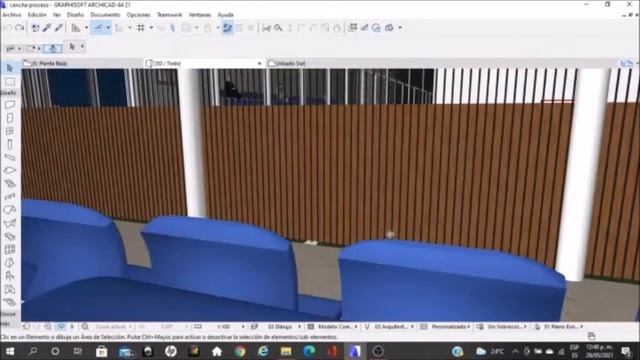Toggle the highlighted orbit icon in bottom bar
Image resolution: width=640 pixels, height=360 pixels.
click(x=61, y=327)
